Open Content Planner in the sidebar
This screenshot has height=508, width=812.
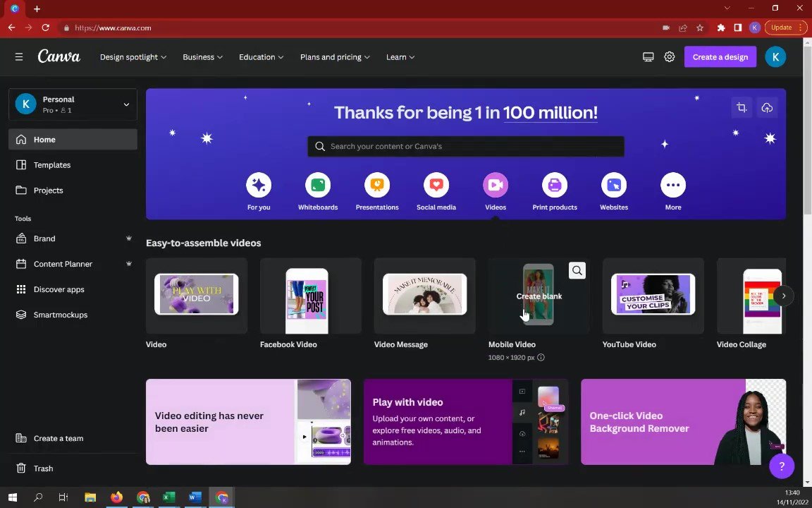(x=73, y=264)
